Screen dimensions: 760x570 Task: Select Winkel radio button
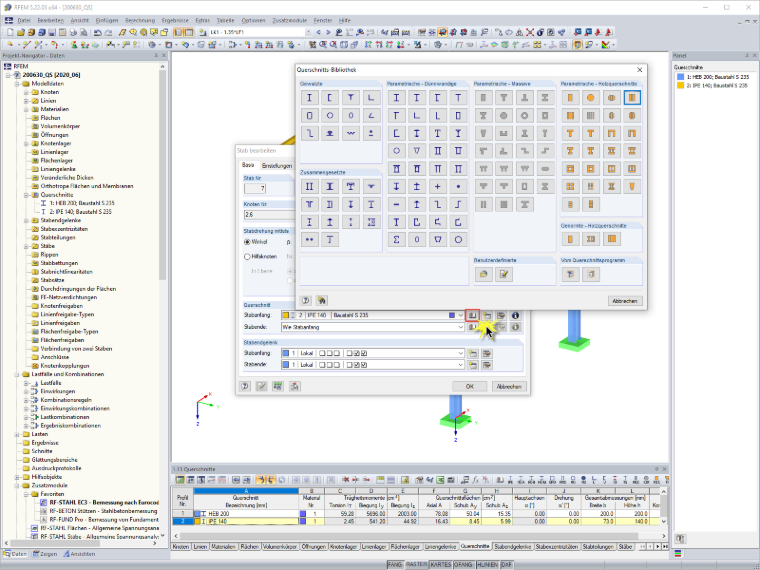tap(247, 242)
